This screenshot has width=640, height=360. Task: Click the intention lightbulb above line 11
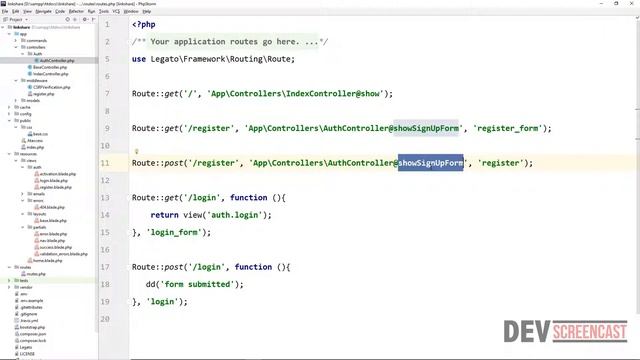coord(136,151)
